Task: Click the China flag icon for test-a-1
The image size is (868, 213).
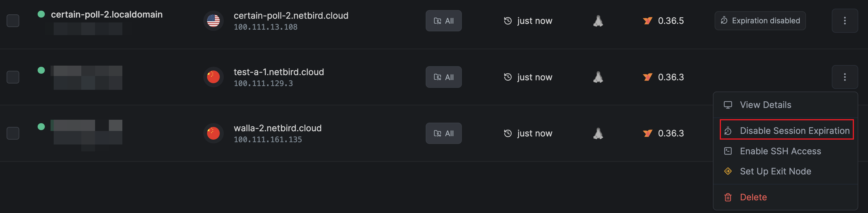Action: [213, 77]
